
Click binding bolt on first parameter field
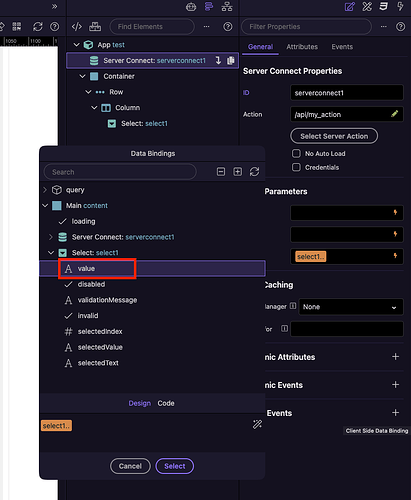[x=395, y=212]
